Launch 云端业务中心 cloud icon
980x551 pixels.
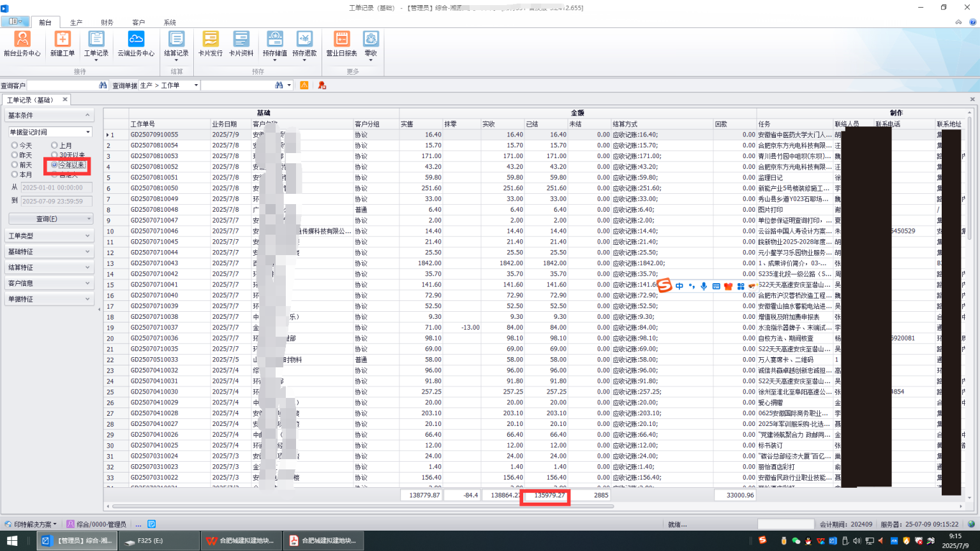tap(136, 43)
